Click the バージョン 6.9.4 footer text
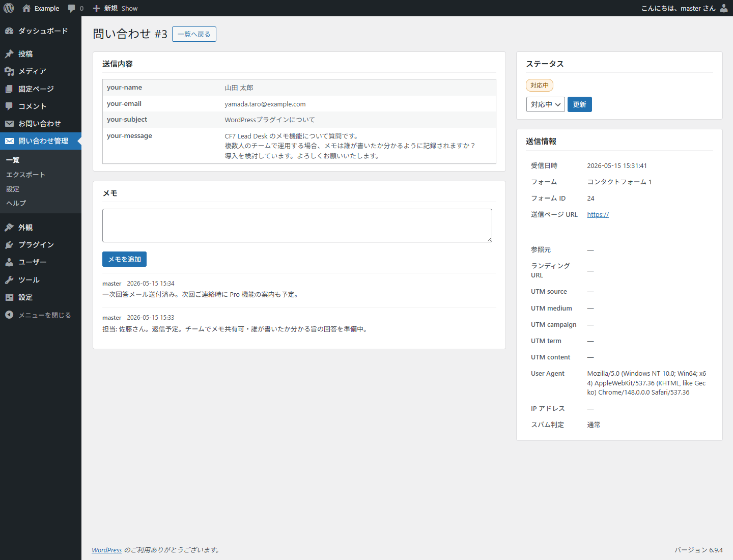 coord(699,550)
